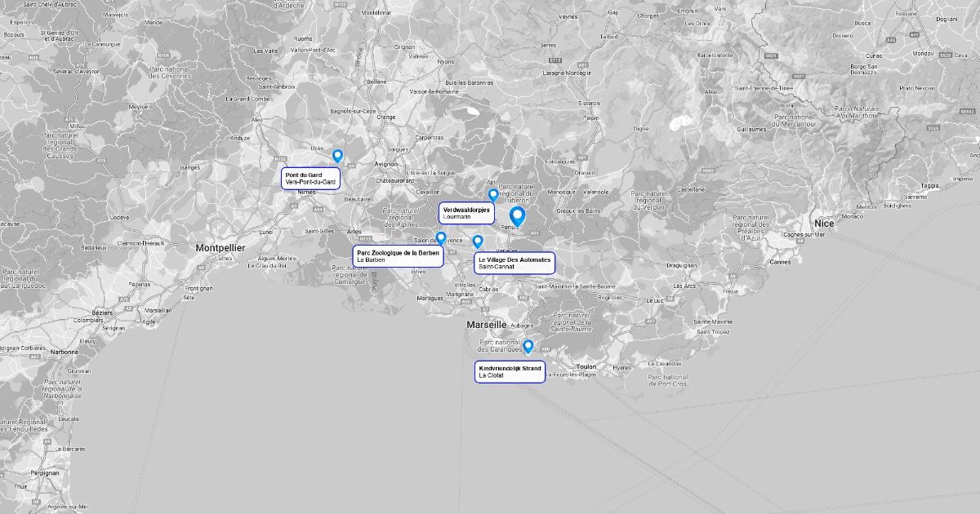Click the Marseille city name on the map
Viewport: 980px width, 514px height.
(x=487, y=325)
